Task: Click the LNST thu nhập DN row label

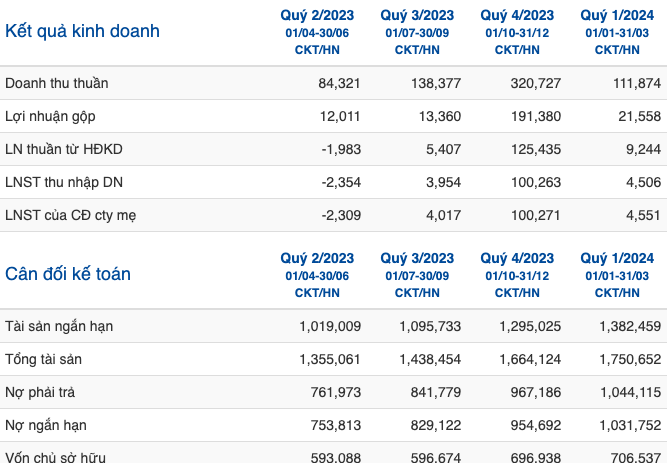Action: click(64, 183)
